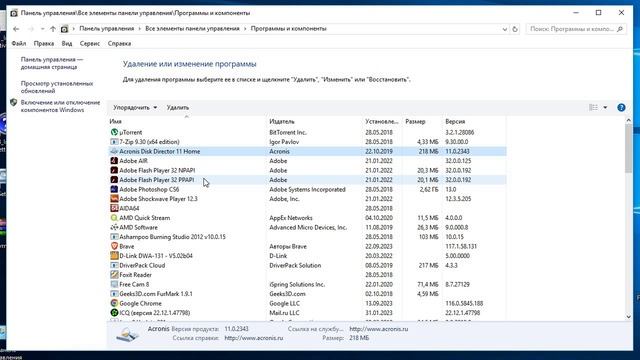Open the Вид menu
Screen dimensions: 640x360
[67, 43]
